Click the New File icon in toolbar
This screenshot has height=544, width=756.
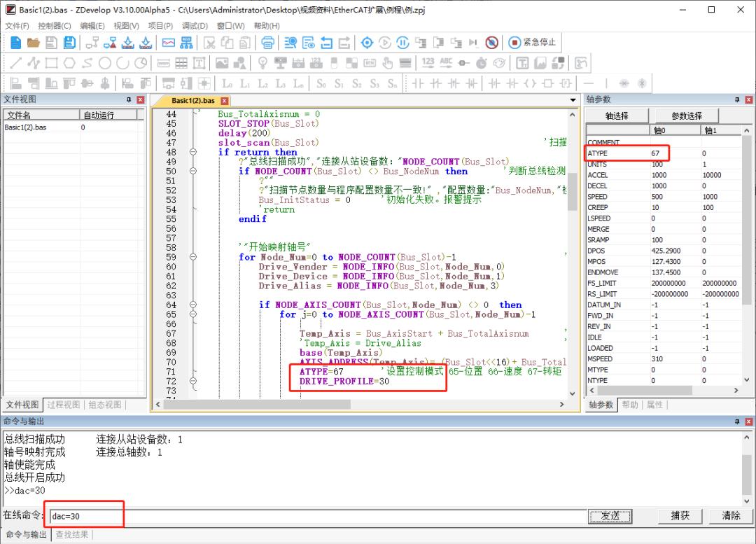(15, 43)
